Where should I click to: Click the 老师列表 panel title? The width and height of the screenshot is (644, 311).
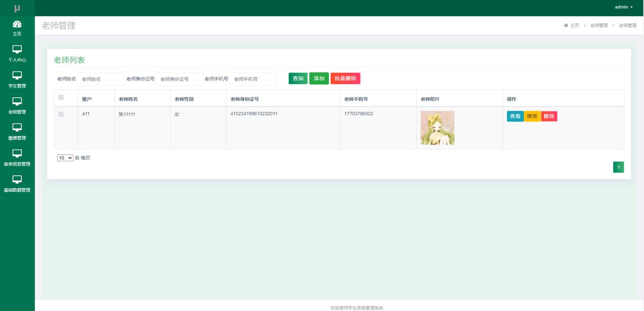[69, 60]
